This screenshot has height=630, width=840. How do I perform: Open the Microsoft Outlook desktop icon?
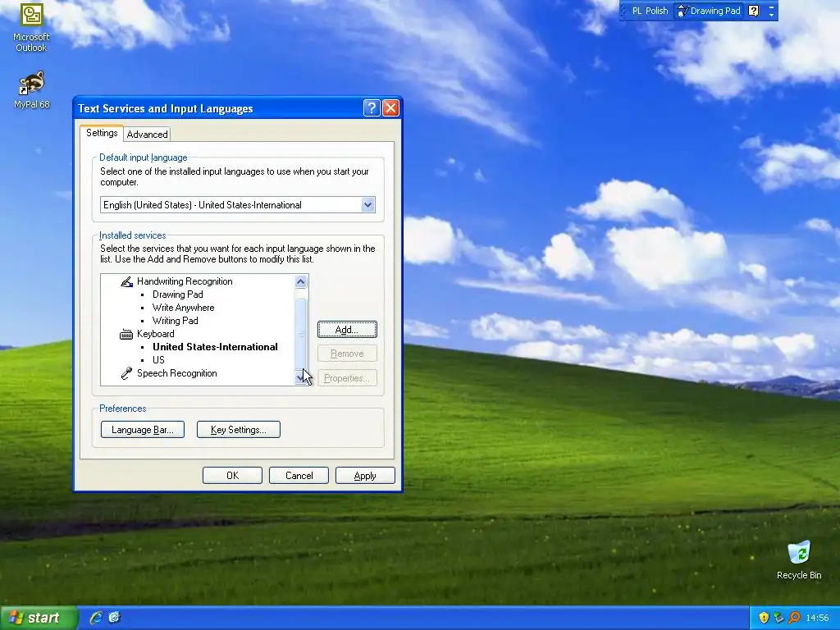point(31,27)
